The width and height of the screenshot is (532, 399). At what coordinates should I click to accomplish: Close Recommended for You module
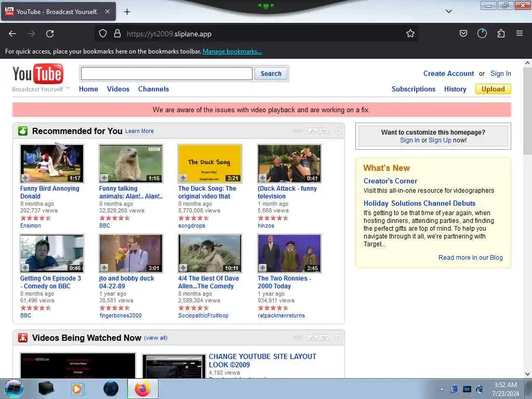pos(338,131)
